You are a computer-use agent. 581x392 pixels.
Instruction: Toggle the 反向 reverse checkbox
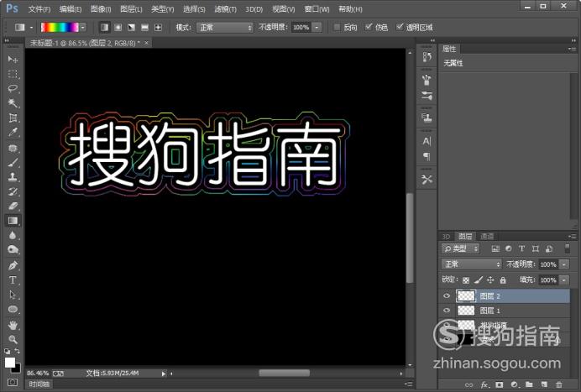click(x=337, y=27)
